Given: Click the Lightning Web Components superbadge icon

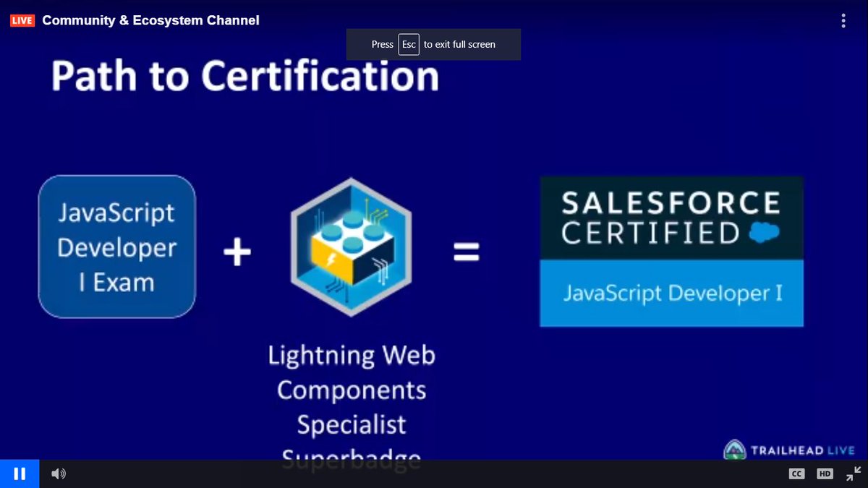Looking at the screenshot, I should click(351, 247).
